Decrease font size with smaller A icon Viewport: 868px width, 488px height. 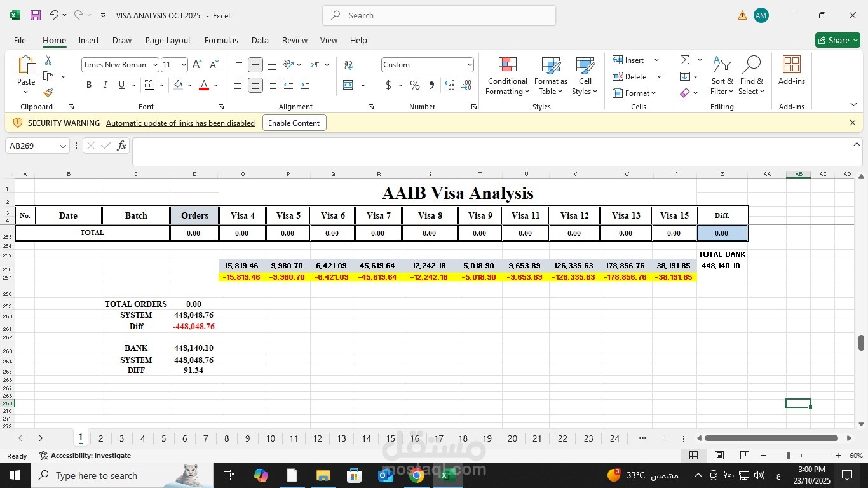(214, 65)
